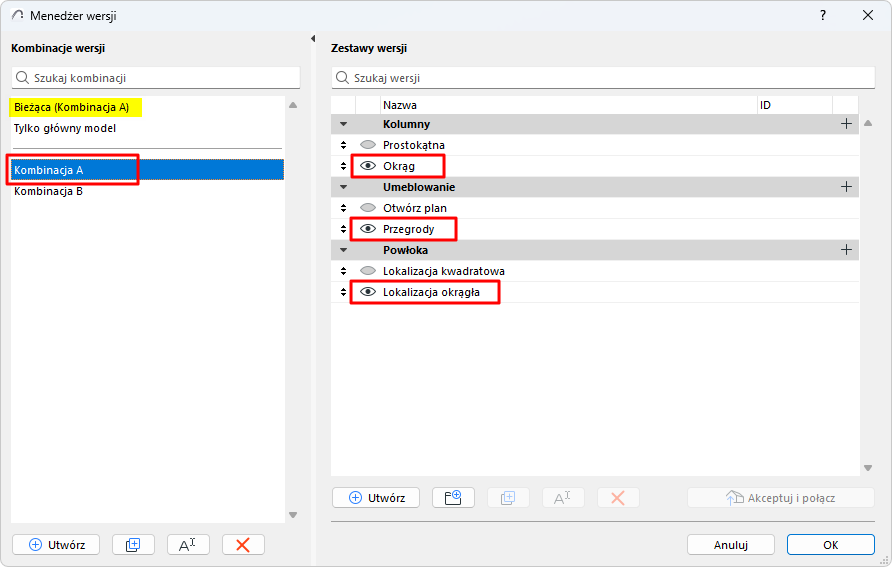Viewport: 892px width, 567px height.
Task: Delete the selected combination with red X
Action: click(243, 545)
